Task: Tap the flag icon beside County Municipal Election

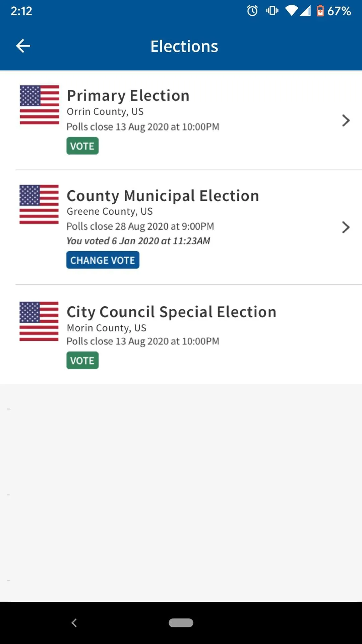Action: pyautogui.click(x=39, y=204)
